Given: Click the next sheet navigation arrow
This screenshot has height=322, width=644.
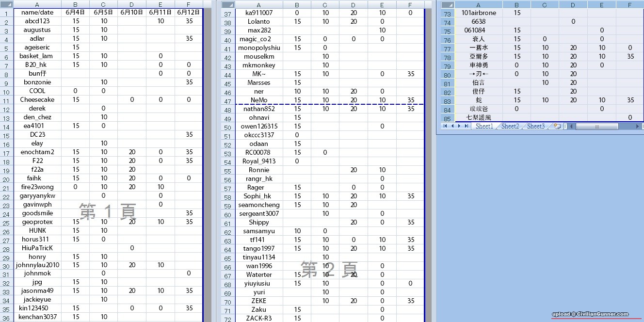Looking at the screenshot, I should coord(459,126).
